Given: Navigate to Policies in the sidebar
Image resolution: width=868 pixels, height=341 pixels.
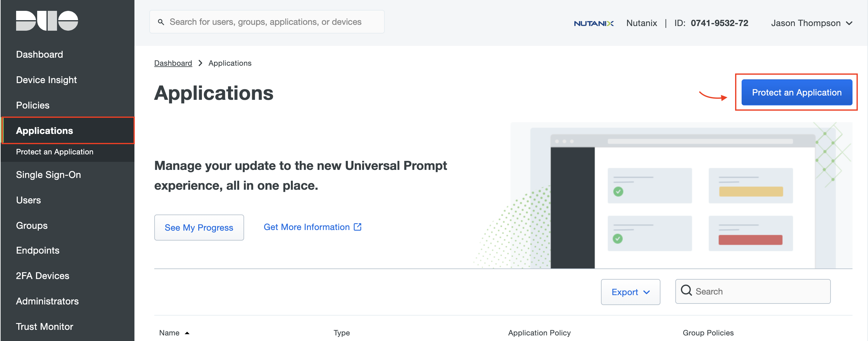Looking at the screenshot, I should click(33, 105).
